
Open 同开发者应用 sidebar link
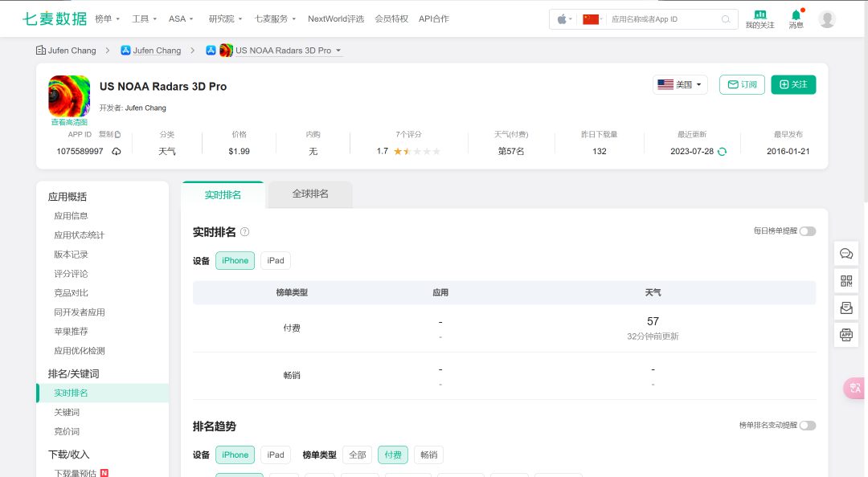click(79, 312)
